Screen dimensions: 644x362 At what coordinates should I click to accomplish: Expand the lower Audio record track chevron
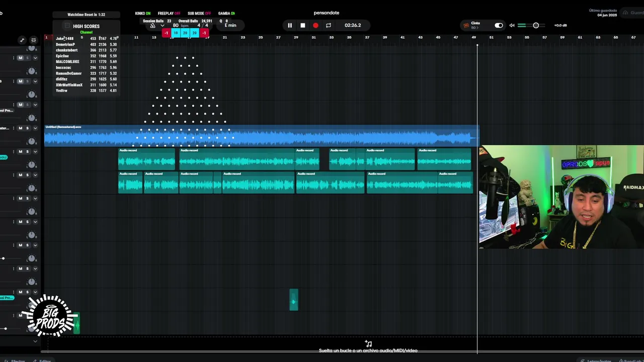(35, 175)
